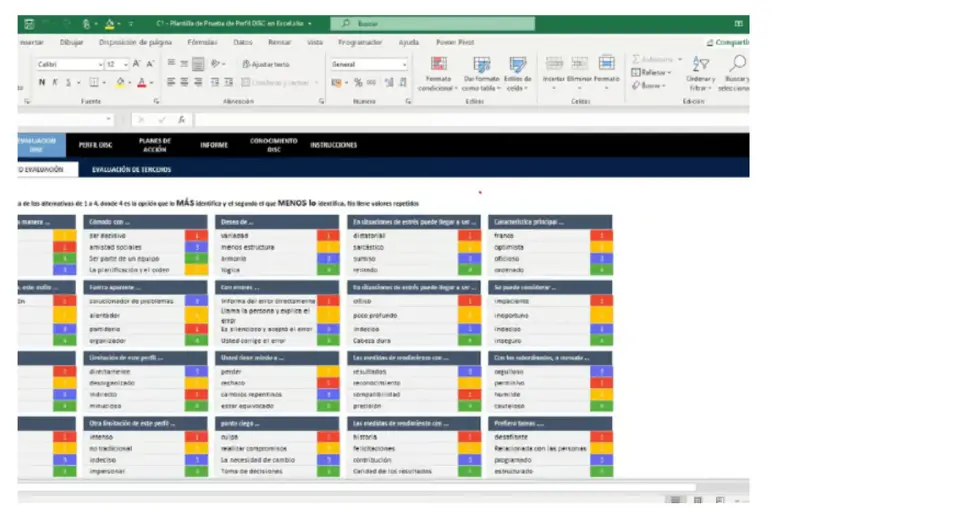Screen dimensions: 960x520
Task: Toggle underline (S) formatting
Action: 69,83
